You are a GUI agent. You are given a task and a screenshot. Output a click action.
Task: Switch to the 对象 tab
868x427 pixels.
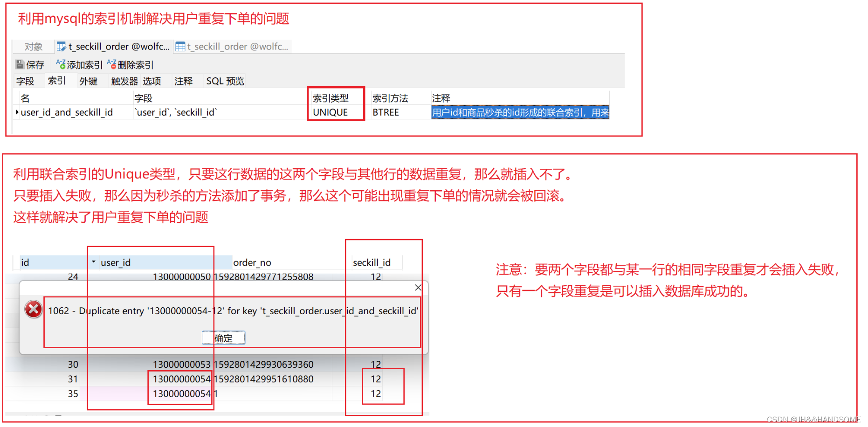point(34,47)
